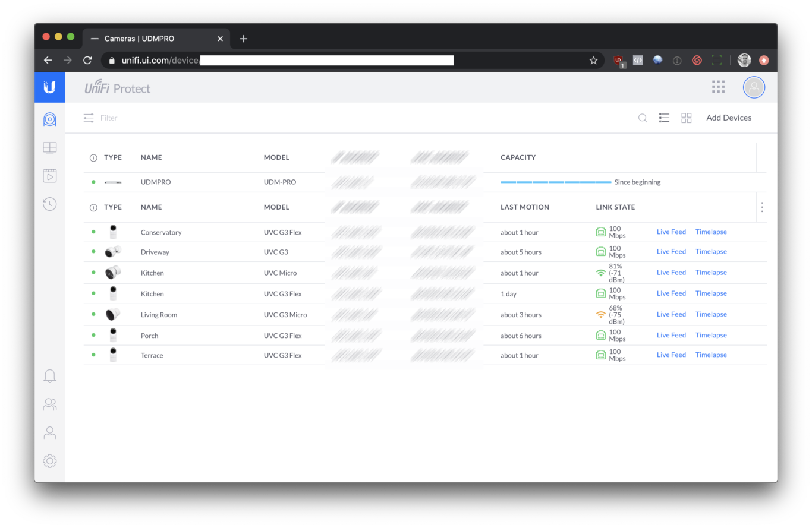Viewport: 812px width, 528px height.
Task: Switch to list view layout
Action: coord(665,118)
